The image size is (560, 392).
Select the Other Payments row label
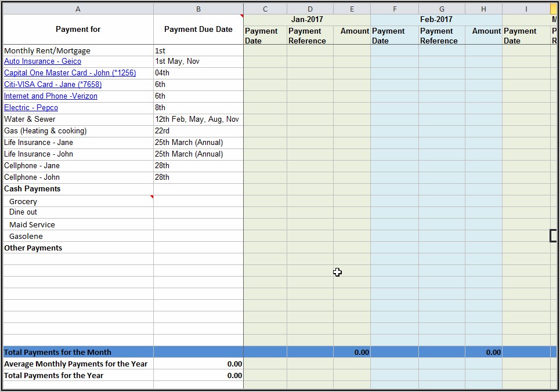point(78,248)
